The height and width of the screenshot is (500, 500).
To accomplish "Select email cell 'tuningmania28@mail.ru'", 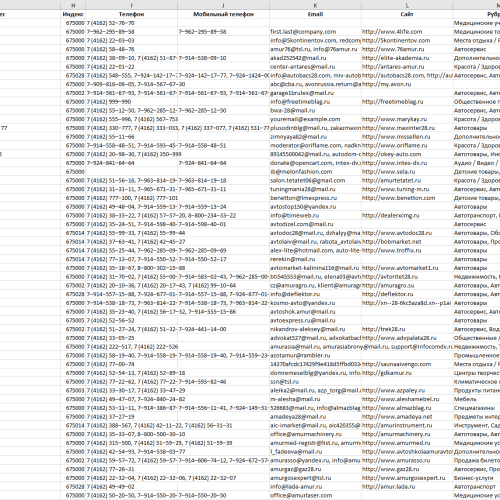I will point(315,189).
